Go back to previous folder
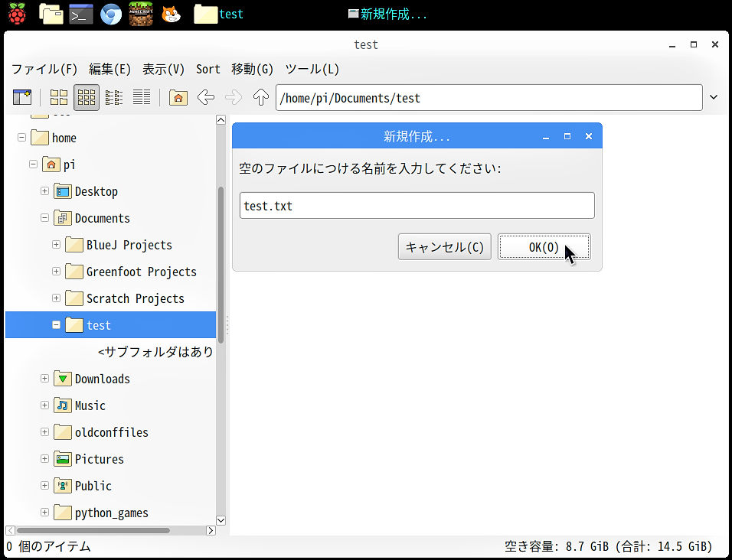This screenshot has height=560, width=732. point(206,97)
